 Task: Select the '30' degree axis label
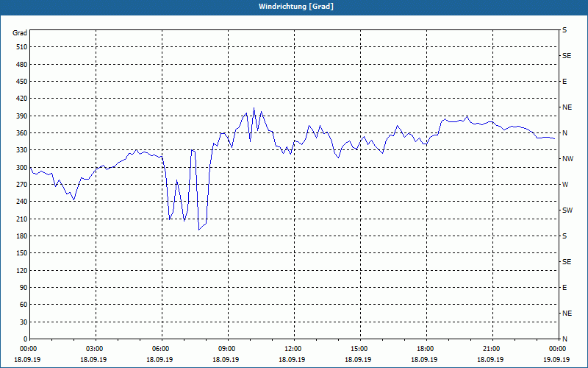click(x=24, y=322)
